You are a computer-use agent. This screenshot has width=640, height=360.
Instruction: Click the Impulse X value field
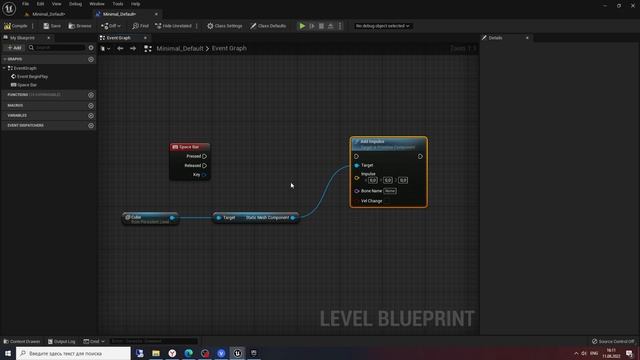click(x=373, y=180)
